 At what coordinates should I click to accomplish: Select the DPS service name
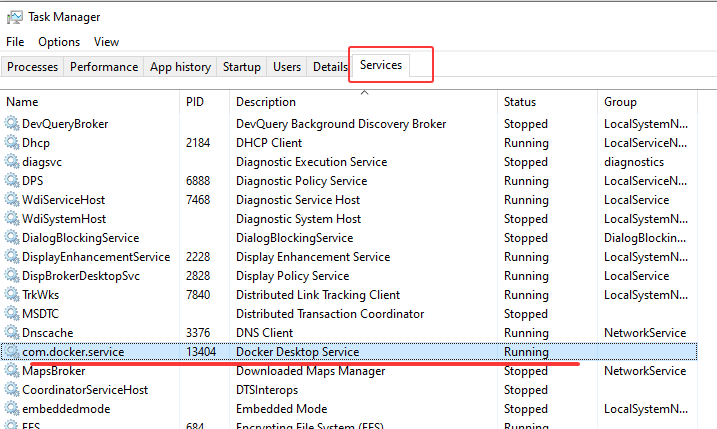(x=32, y=181)
